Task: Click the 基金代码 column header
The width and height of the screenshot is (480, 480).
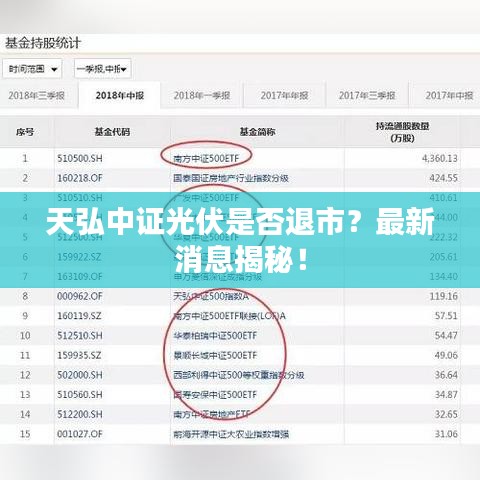Action: pos(112,132)
